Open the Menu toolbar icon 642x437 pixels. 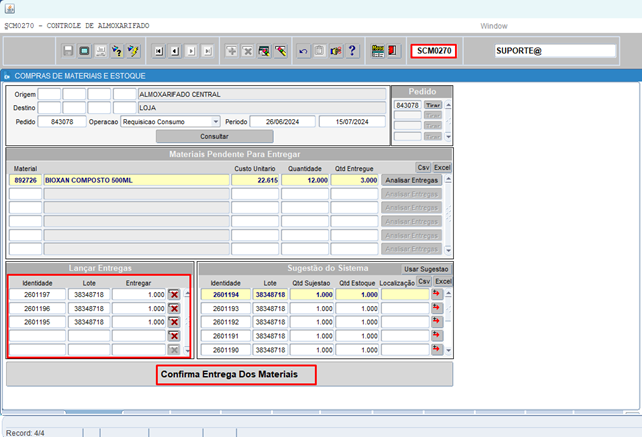[378, 51]
